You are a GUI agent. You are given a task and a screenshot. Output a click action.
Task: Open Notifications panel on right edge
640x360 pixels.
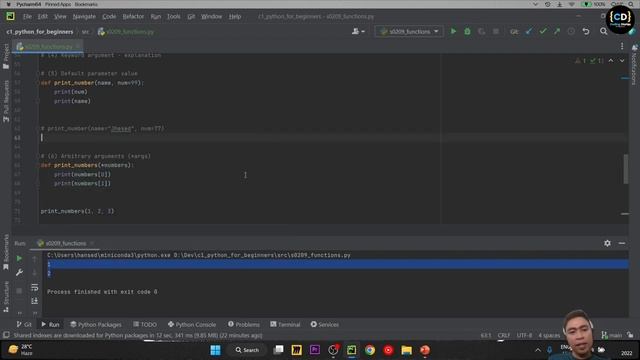(x=634, y=64)
